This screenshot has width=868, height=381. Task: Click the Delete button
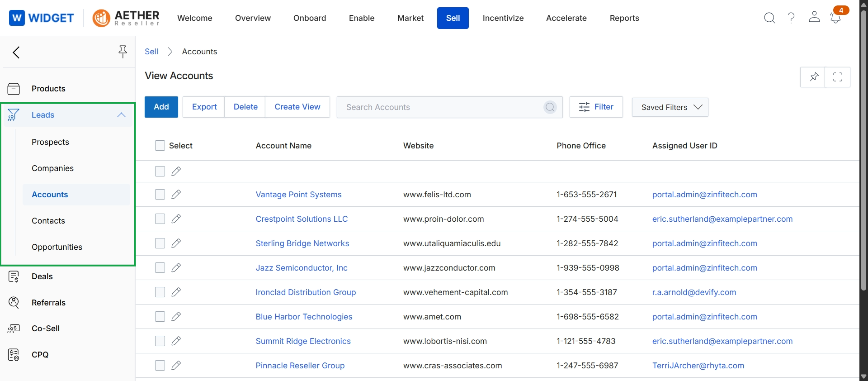point(245,107)
